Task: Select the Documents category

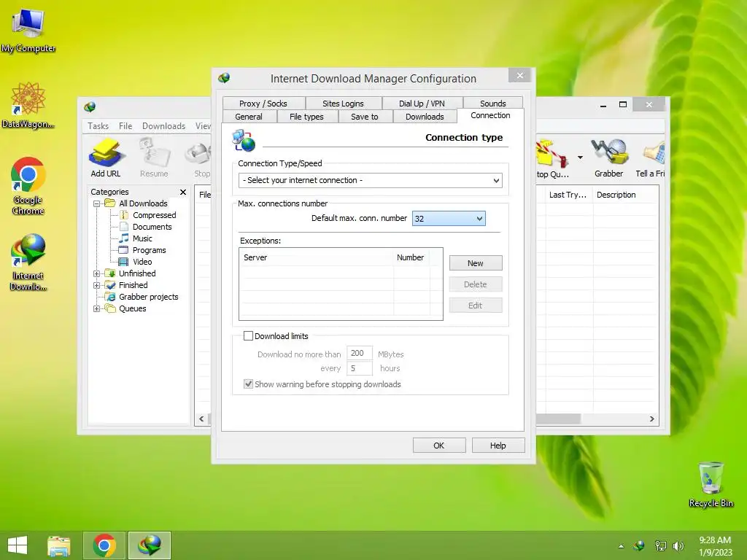Action: click(152, 227)
